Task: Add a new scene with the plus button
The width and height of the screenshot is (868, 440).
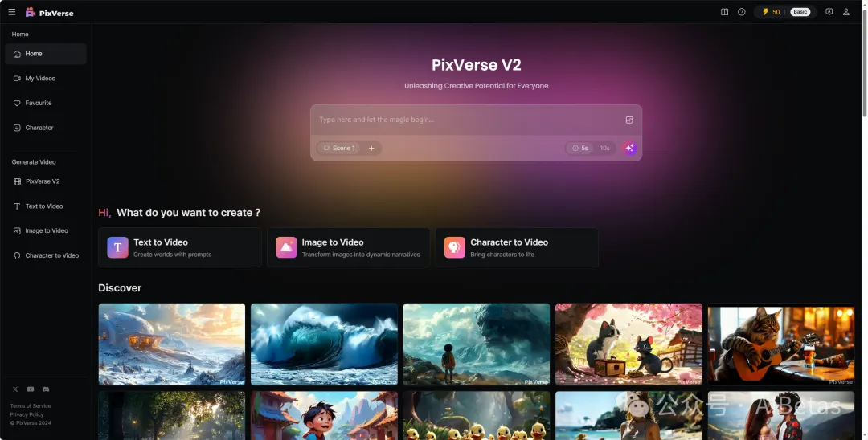Action: pos(371,149)
